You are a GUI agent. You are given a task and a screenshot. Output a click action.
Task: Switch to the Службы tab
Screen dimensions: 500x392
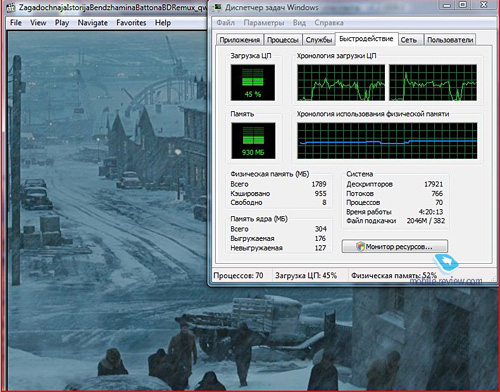coord(319,40)
